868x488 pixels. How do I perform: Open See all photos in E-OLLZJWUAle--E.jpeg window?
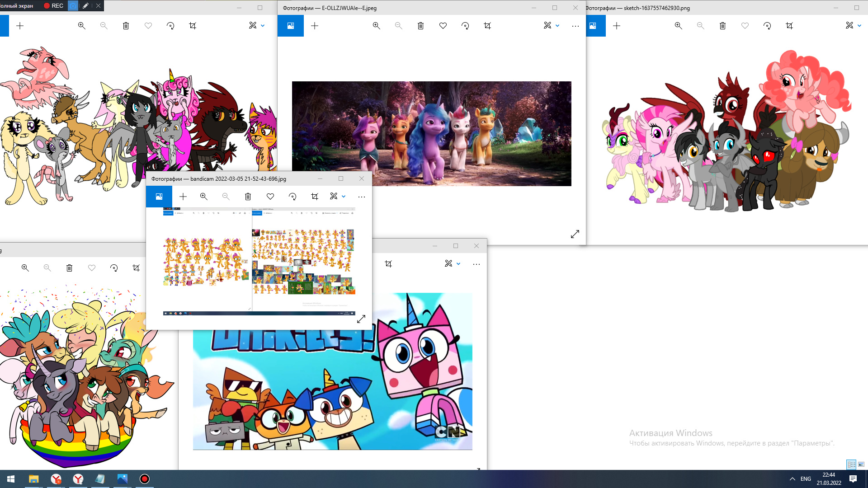pos(291,26)
